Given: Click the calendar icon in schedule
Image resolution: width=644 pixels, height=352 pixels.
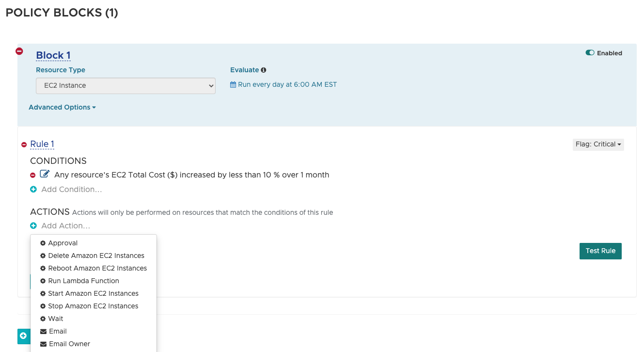Looking at the screenshot, I should pos(233,85).
